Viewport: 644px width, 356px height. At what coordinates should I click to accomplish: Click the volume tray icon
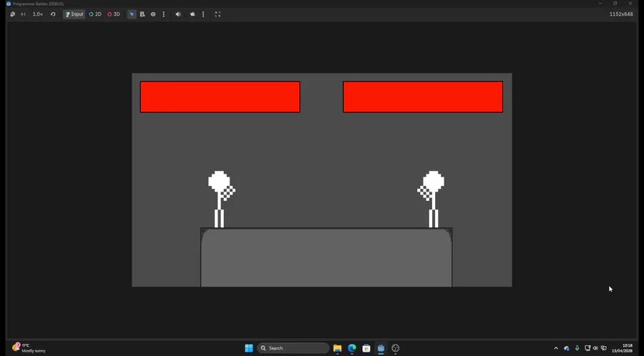click(595, 348)
